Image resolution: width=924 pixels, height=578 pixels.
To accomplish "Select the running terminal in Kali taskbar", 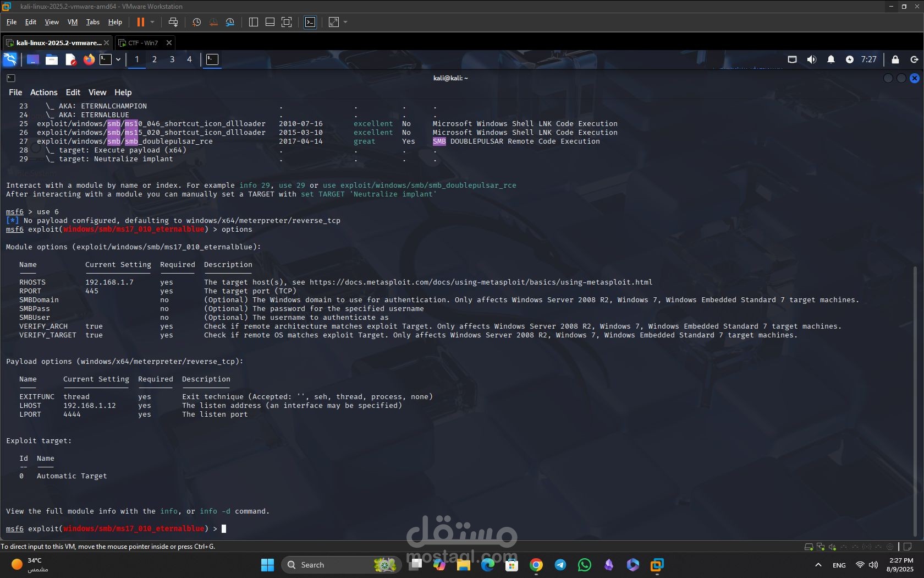I will click(212, 59).
